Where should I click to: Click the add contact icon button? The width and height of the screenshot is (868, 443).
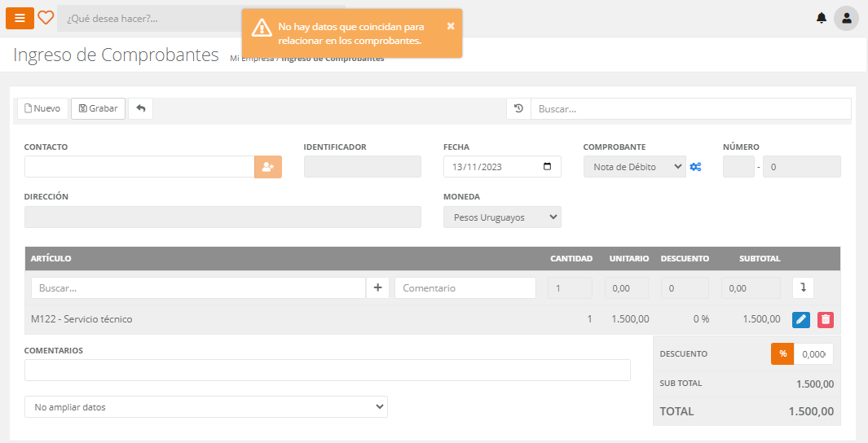click(268, 167)
